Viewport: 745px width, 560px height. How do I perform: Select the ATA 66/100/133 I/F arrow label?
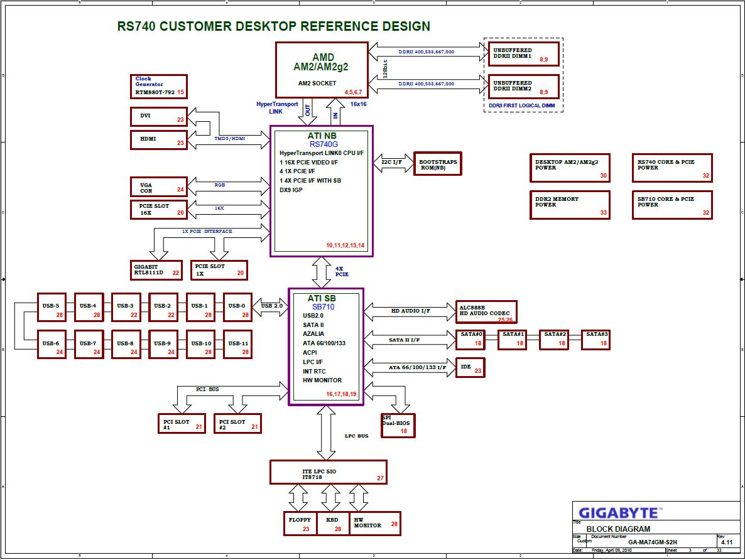417,368
